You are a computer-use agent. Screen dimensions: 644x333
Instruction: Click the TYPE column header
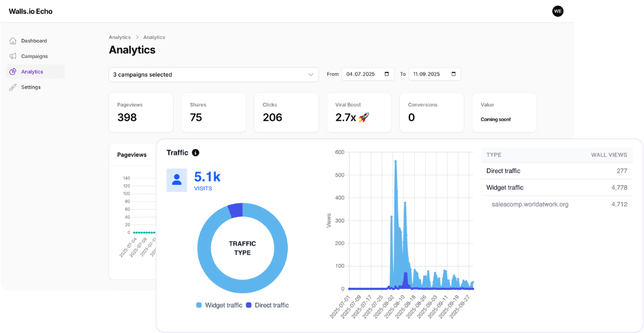point(494,155)
